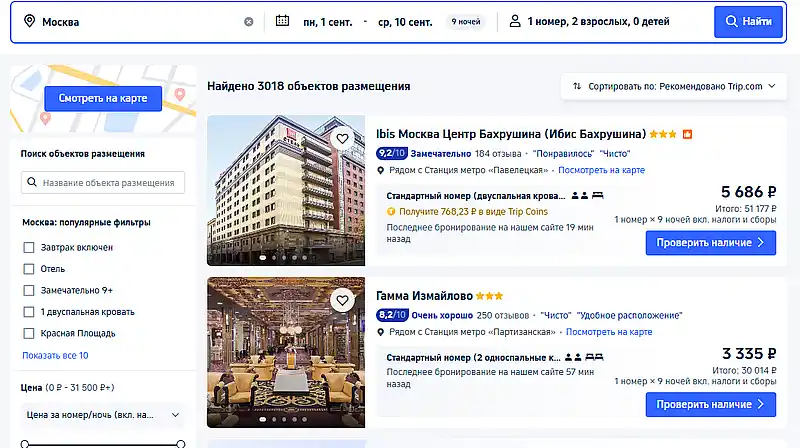Click the right price slider handle

(181, 444)
